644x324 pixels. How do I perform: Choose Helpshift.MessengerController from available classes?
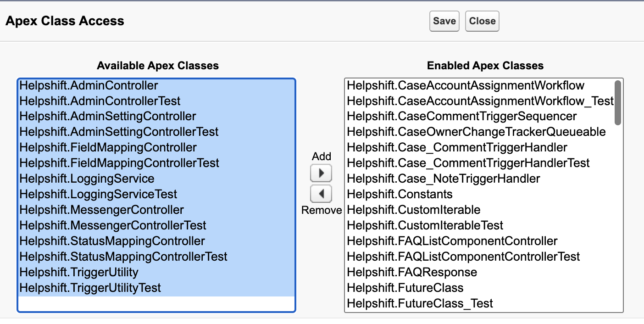pyautogui.click(x=102, y=210)
